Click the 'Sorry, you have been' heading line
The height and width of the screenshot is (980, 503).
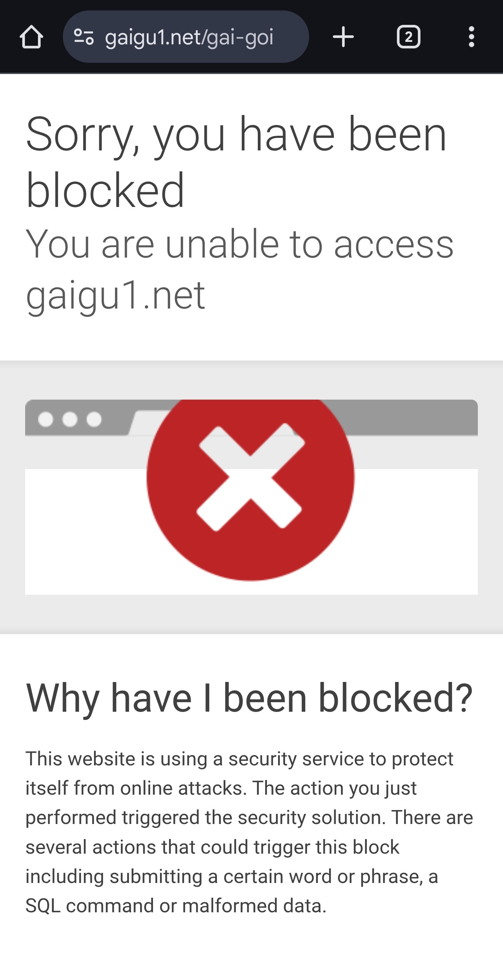pyautogui.click(x=236, y=135)
